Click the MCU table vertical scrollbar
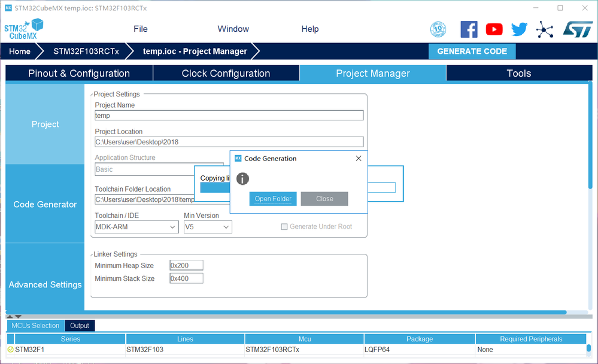Screen dimensions: 598x364 [588, 348]
